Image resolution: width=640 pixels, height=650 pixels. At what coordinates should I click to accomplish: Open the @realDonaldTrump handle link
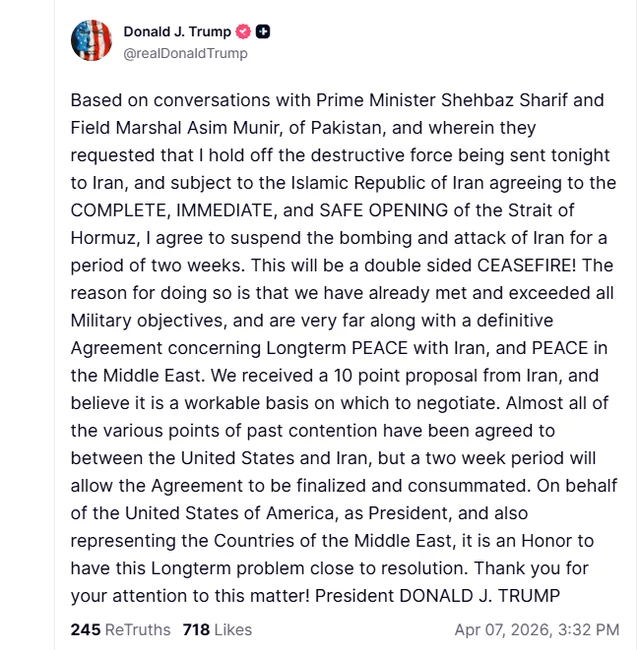[185, 53]
